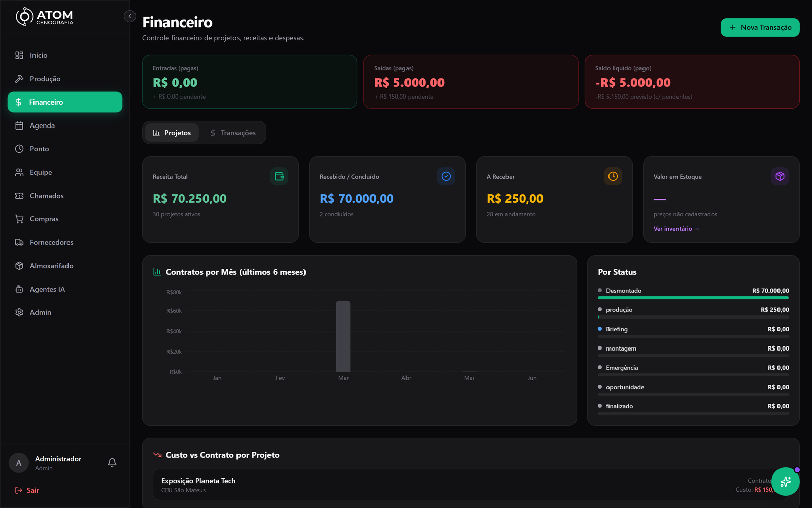Click the Saídas (pagas) summary card
The image size is (812, 508).
pyautogui.click(x=471, y=82)
